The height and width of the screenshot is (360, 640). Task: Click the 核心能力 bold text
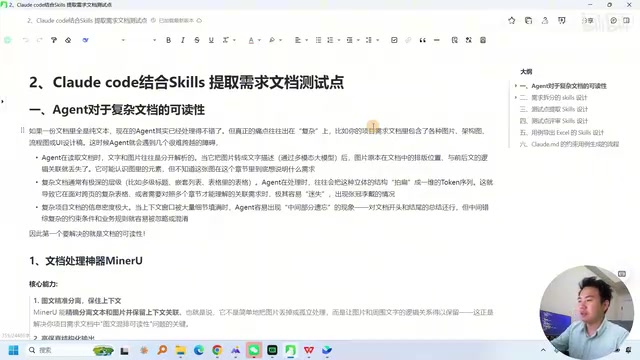[43, 284]
